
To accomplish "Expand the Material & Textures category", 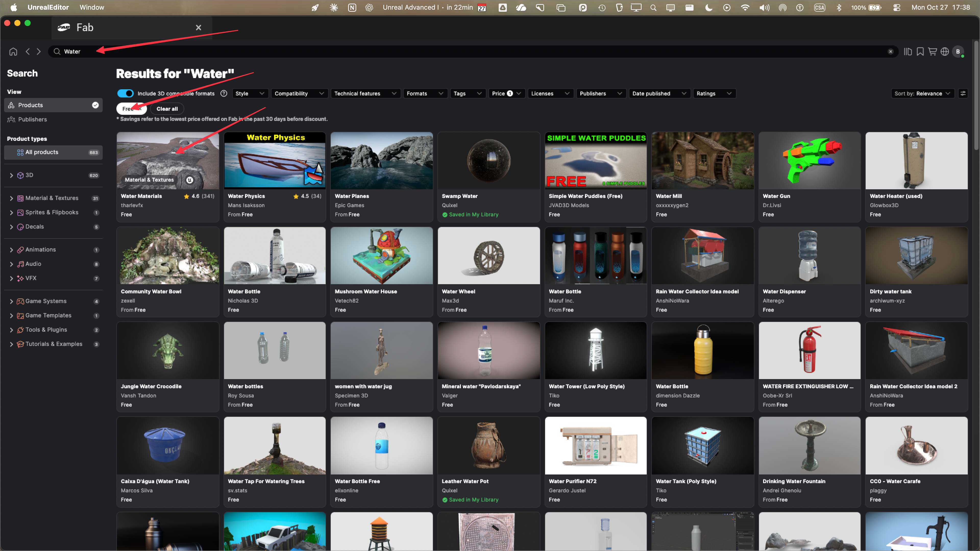I will click(x=11, y=198).
